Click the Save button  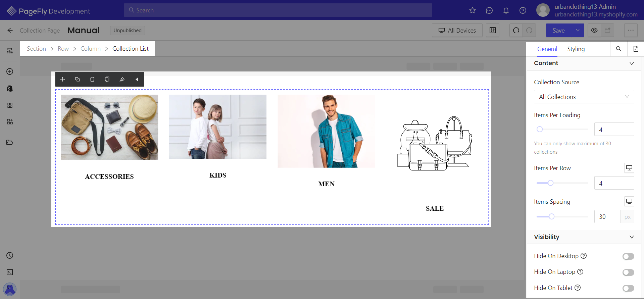pyautogui.click(x=558, y=30)
